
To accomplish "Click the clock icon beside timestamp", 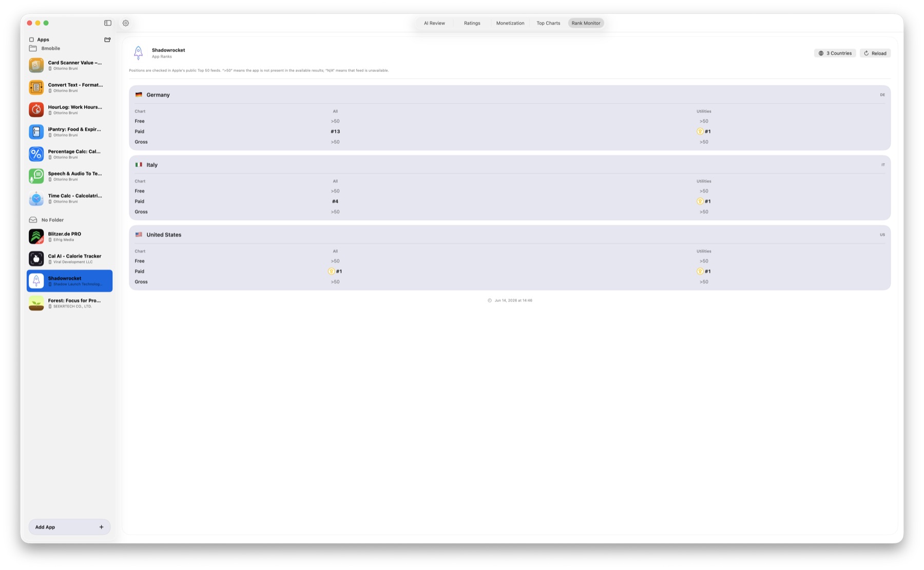I will pyautogui.click(x=490, y=300).
